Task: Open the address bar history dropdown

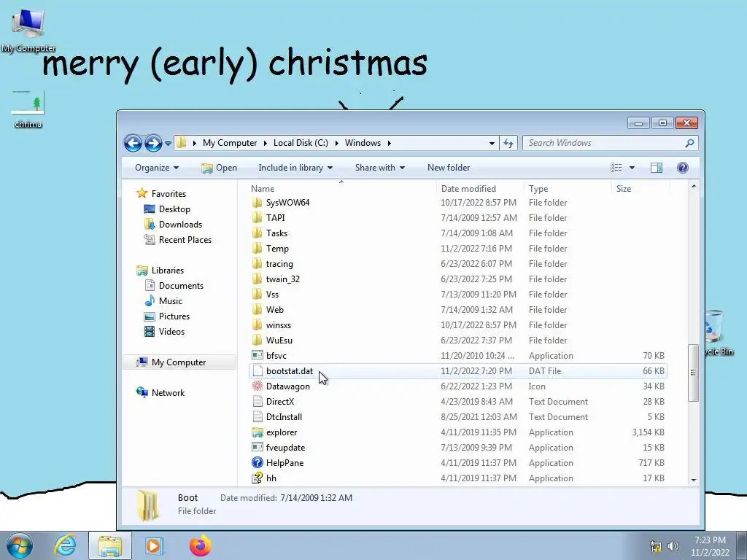Action: [492, 143]
